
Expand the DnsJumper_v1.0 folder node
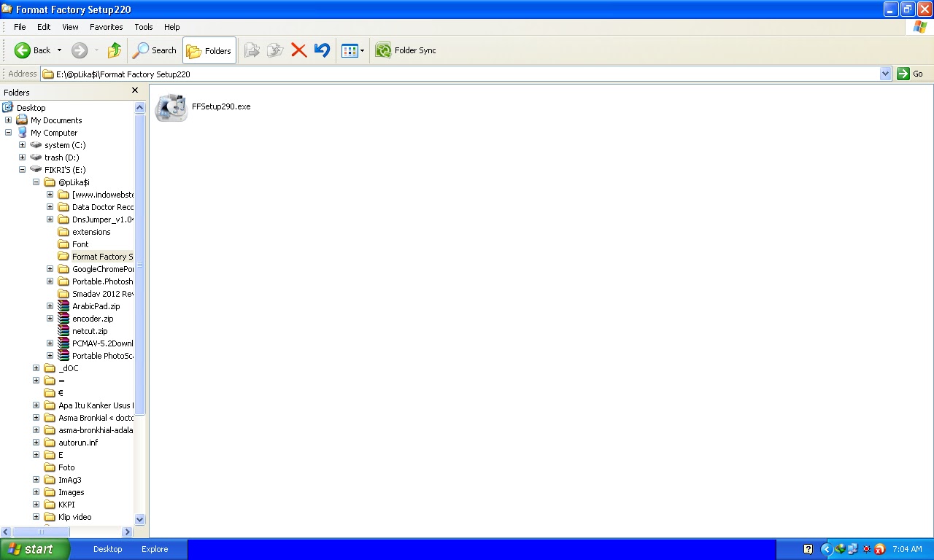point(50,219)
